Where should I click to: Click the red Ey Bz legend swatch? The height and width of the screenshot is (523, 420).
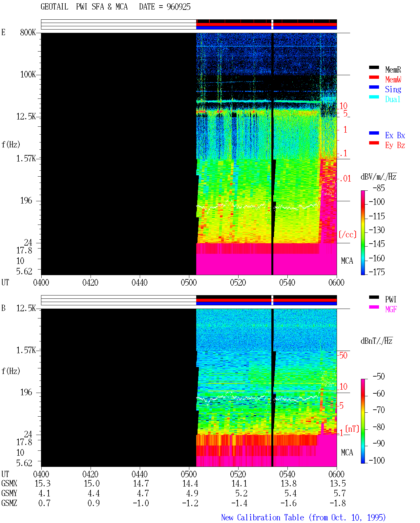click(374, 143)
